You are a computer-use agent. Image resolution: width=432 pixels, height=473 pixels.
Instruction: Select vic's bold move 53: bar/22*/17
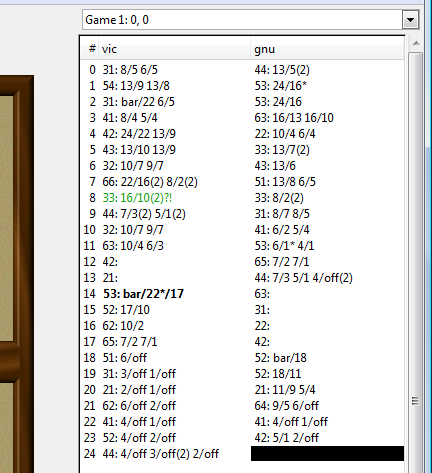pos(143,294)
